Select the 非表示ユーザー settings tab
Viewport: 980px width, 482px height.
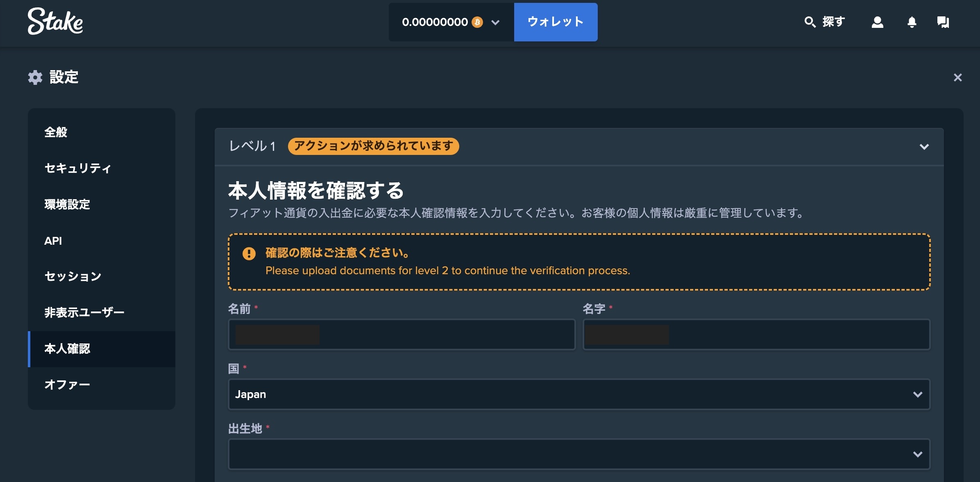[102, 313]
